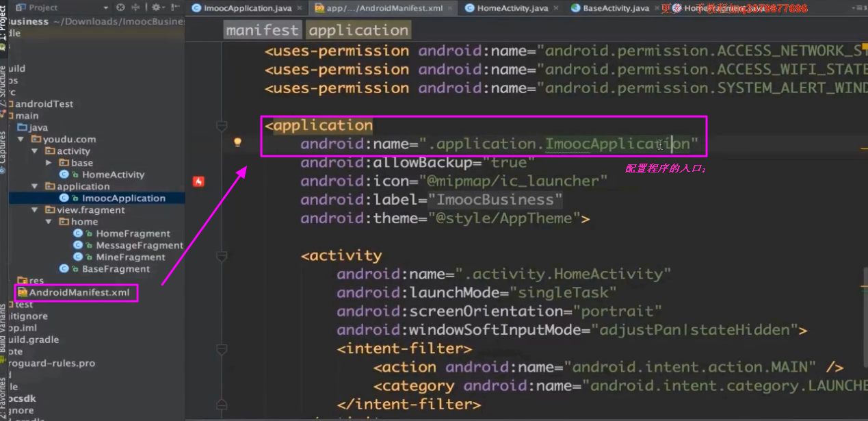Click the AndroidManifest.xml file icon
Viewport: 868px width, 421px height.
tap(22, 292)
